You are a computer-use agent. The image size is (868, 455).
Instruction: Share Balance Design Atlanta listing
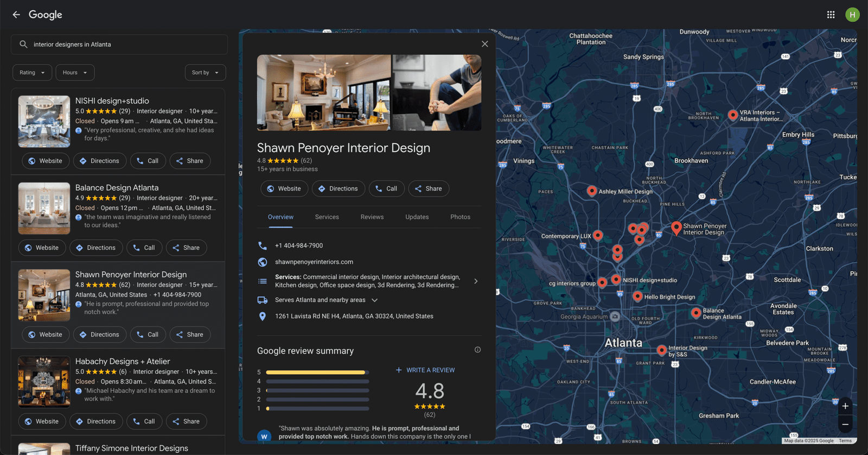[x=186, y=248]
